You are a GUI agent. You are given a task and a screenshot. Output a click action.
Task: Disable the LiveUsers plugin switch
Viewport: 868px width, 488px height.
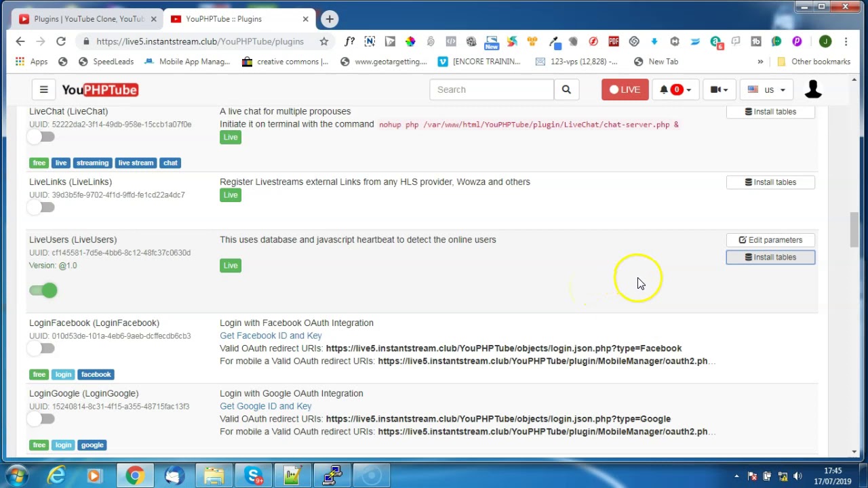point(43,291)
